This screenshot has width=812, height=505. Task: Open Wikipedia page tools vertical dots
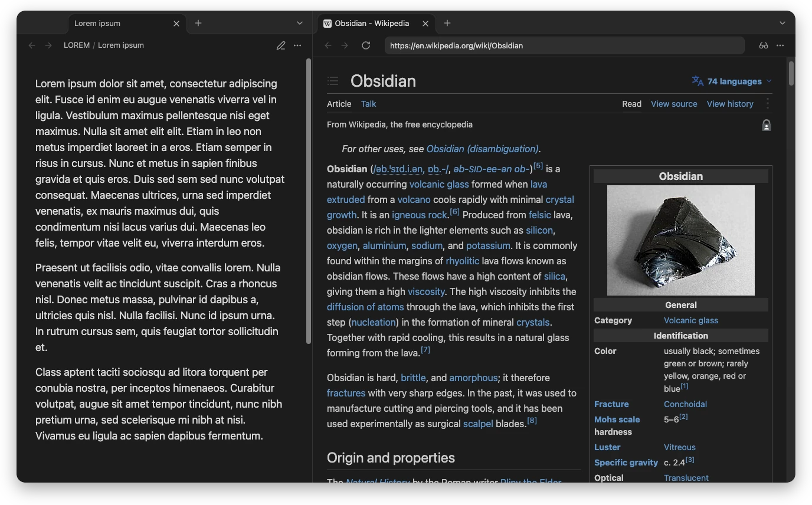[767, 104]
